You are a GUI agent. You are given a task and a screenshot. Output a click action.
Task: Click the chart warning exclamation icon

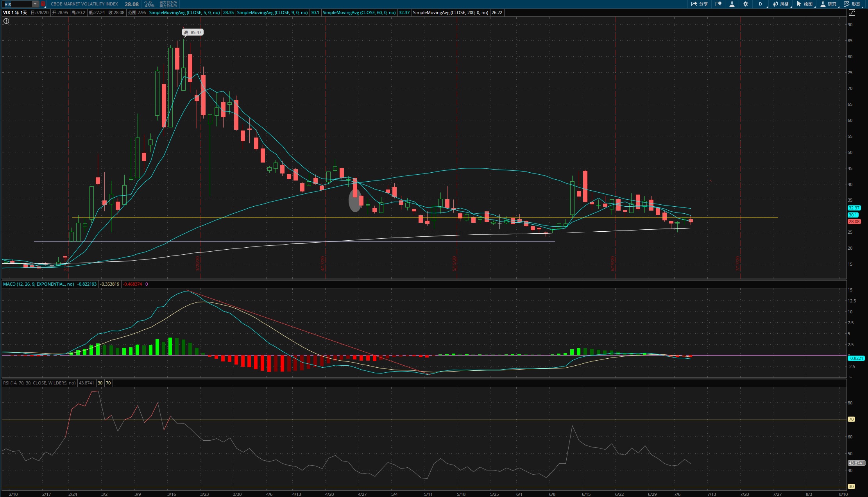tap(6, 21)
